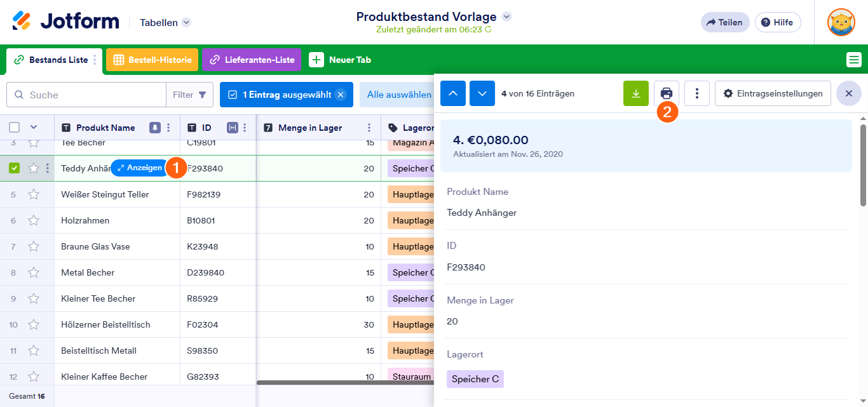
Task: Star the Metal Becher row
Action: tap(34, 272)
